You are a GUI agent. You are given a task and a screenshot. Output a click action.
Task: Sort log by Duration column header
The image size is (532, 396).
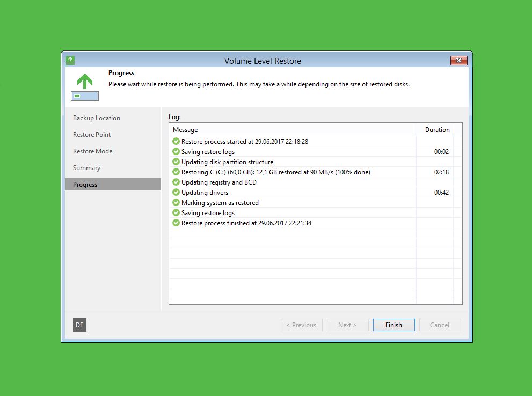[437, 130]
